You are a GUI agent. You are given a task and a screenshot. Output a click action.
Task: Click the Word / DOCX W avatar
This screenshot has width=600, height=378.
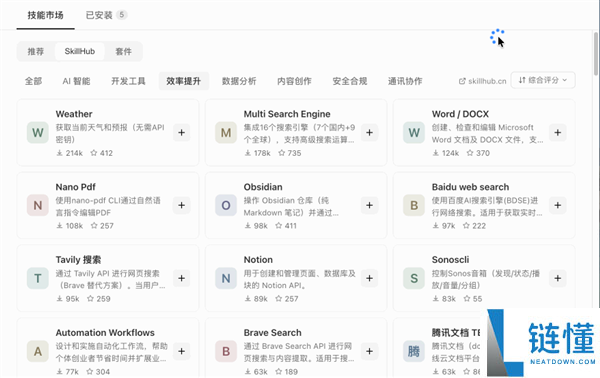(414, 132)
